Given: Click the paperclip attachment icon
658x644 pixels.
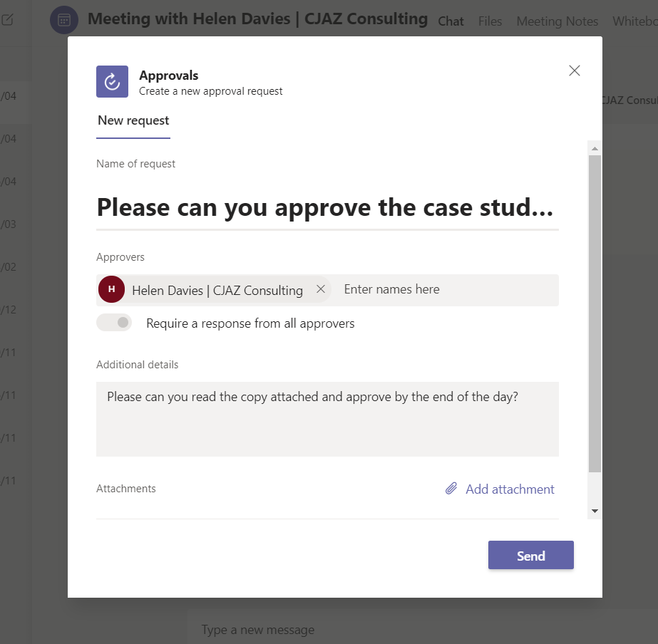Looking at the screenshot, I should click(x=451, y=489).
